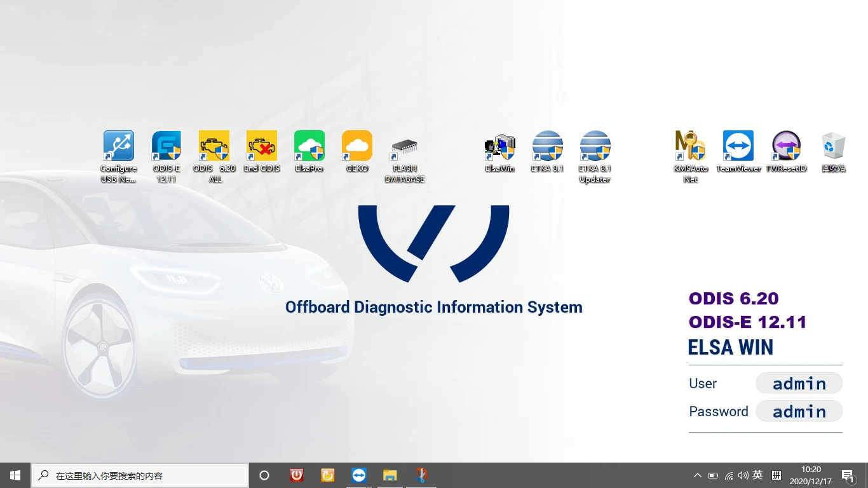Select the ElsaPro desktop shortcut
The image size is (868, 488).
pos(309,151)
